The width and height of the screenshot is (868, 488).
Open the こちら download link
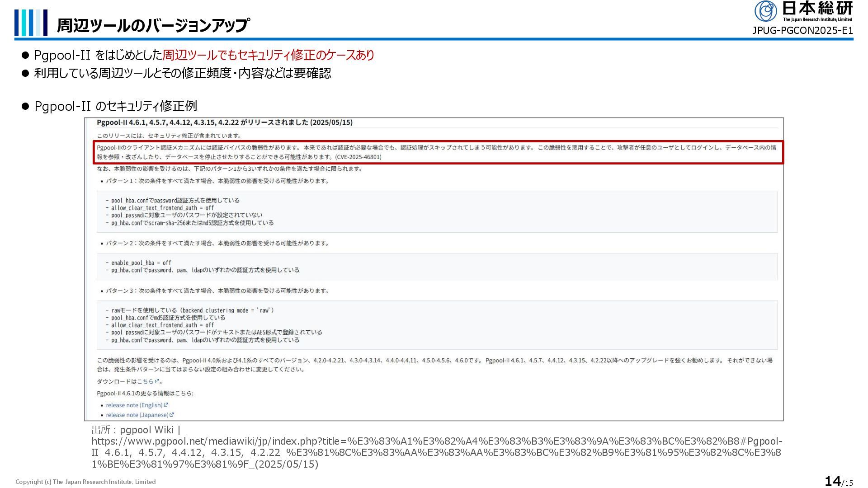pos(145,381)
